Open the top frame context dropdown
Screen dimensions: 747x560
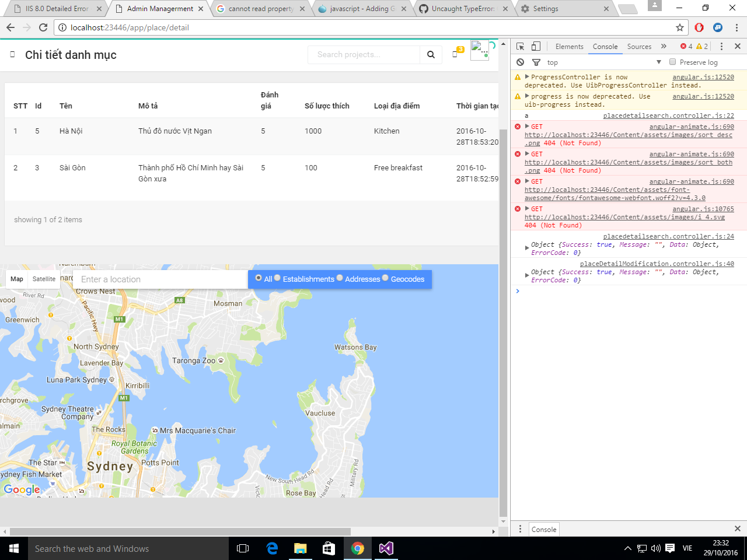point(658,62)
